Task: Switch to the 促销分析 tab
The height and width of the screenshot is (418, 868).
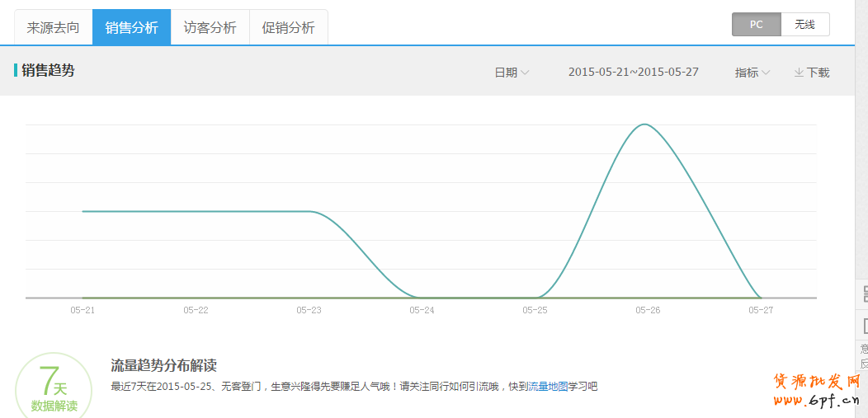Action: [288, 28]
